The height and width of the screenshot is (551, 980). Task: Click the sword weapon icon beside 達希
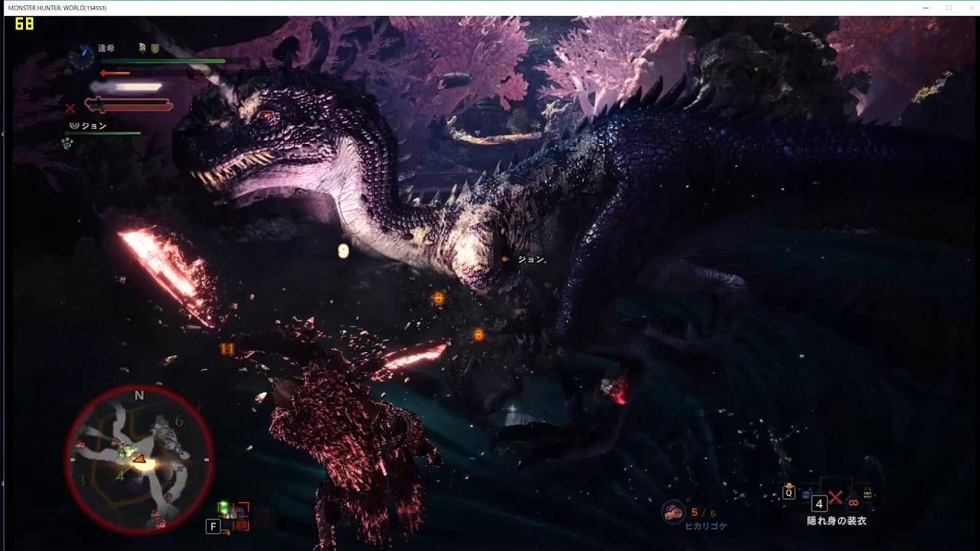tap(142, 47)
